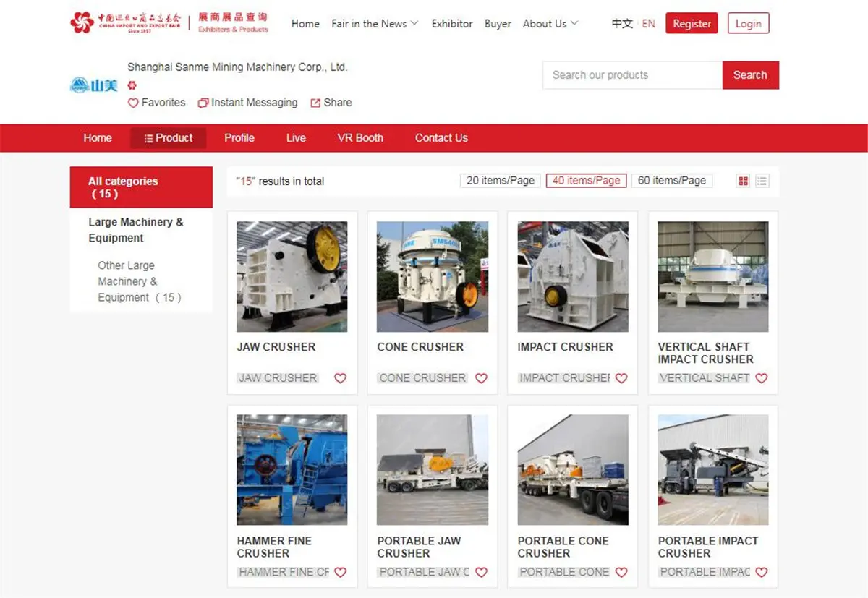
Task: Select 20 items/Page option
Action: coord(500,181)
